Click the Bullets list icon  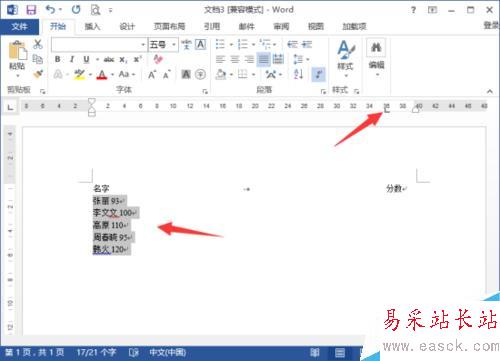coord(220,44)
